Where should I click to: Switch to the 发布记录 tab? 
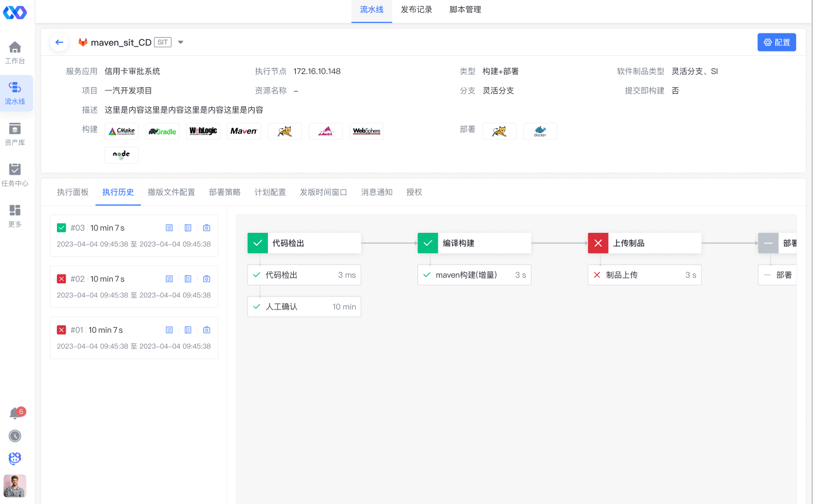[416, 10]
